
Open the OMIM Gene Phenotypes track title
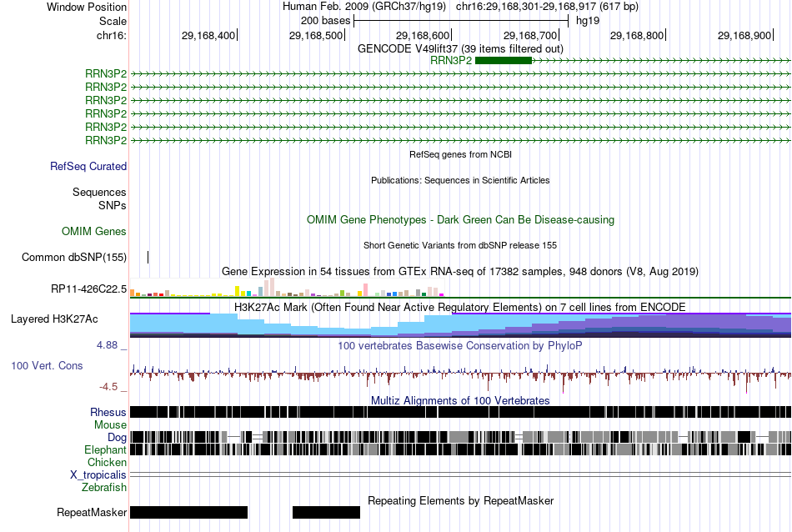point(460,220)
